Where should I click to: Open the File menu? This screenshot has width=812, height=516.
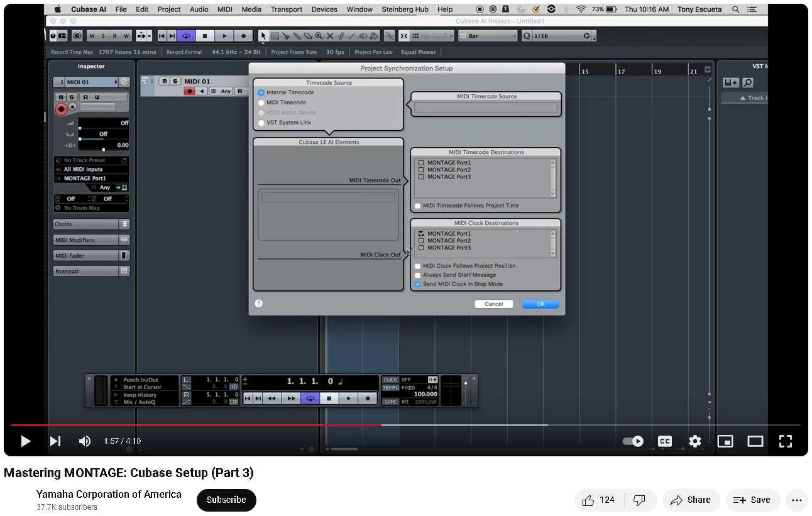(121, 9)
